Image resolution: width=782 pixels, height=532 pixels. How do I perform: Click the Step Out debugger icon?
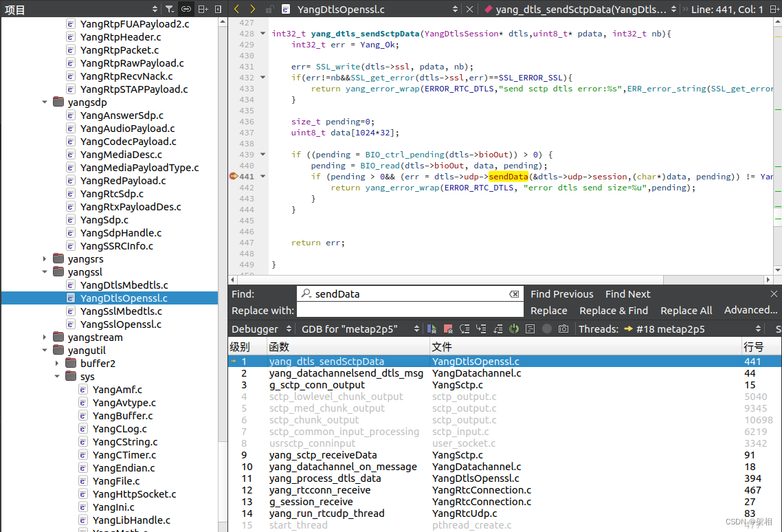point(498,329)
